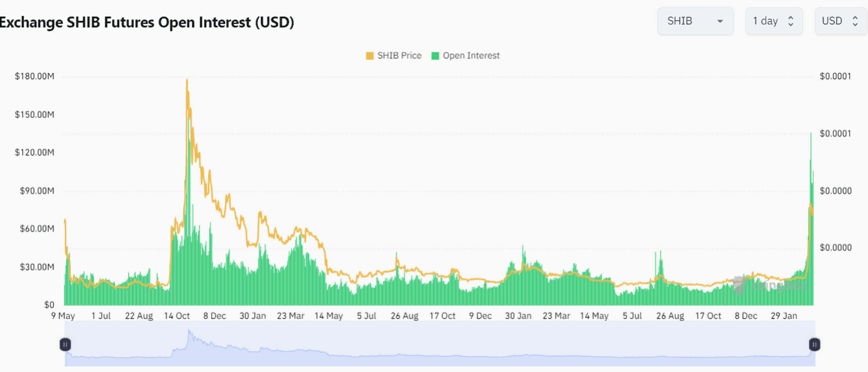Image resolution: width=868 pixels, height=372 pixels.
Task: Click the peak in the overview mini chart
Action: (x=189, y=332)
